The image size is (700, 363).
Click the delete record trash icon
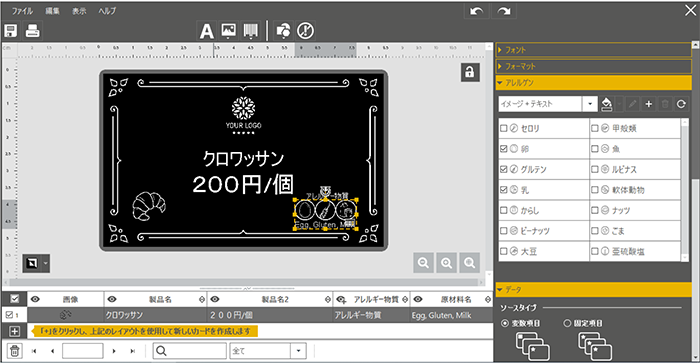[14, 351]
